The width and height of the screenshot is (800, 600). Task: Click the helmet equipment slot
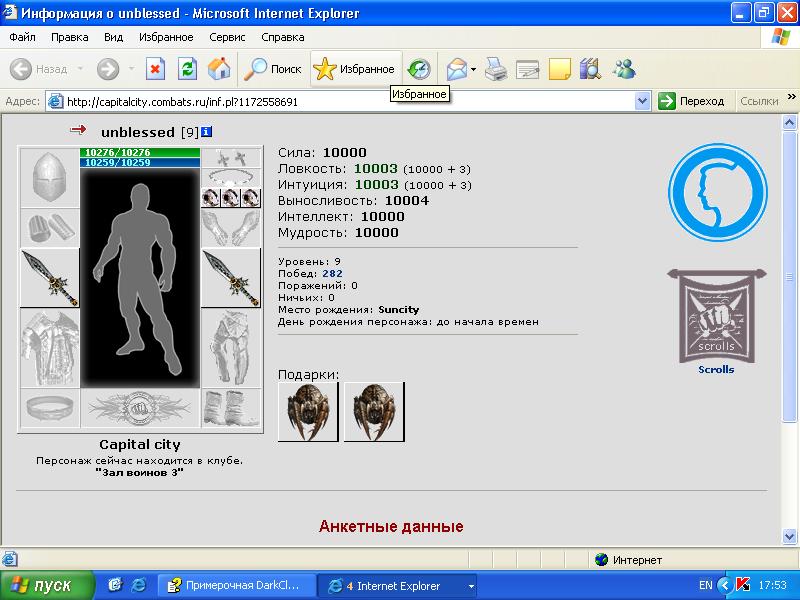49,178
